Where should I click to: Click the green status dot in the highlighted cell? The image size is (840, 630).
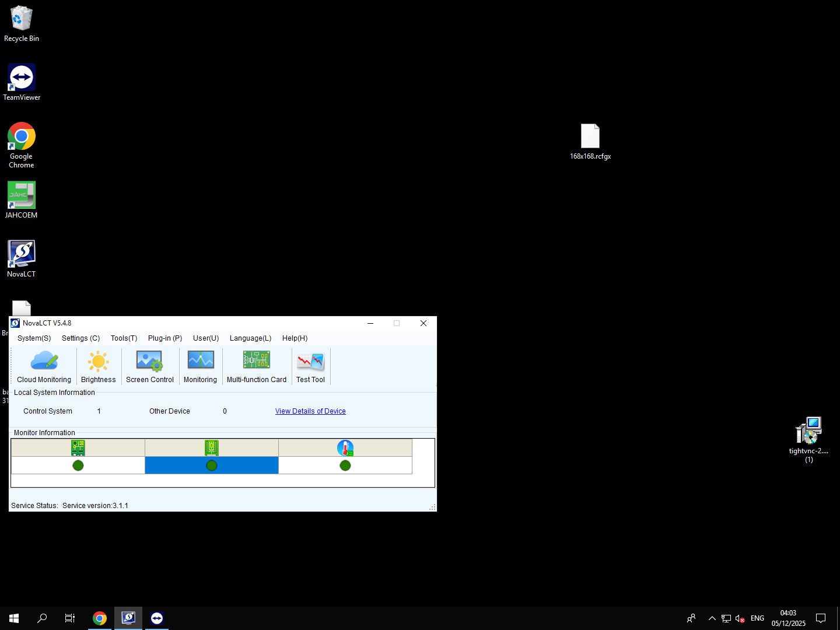point(211,465)
